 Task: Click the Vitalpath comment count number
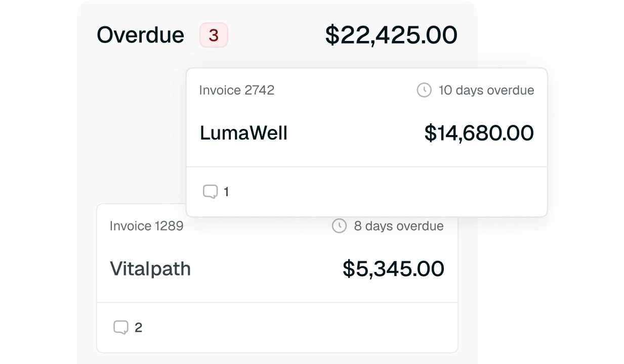tap(138, 328)
